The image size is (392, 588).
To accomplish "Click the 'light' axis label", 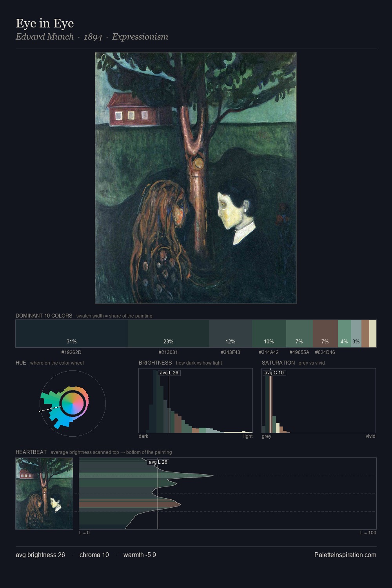I will [248, 436].
